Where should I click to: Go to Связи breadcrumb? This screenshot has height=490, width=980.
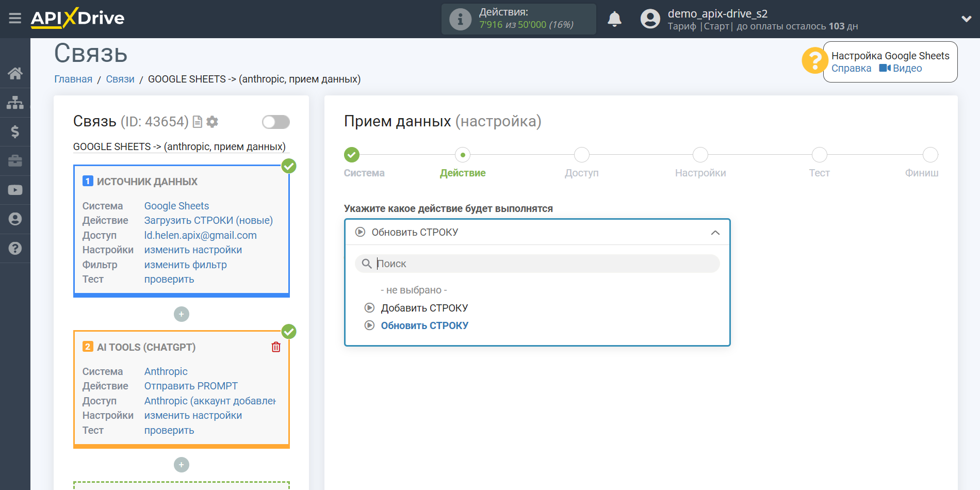120,79
